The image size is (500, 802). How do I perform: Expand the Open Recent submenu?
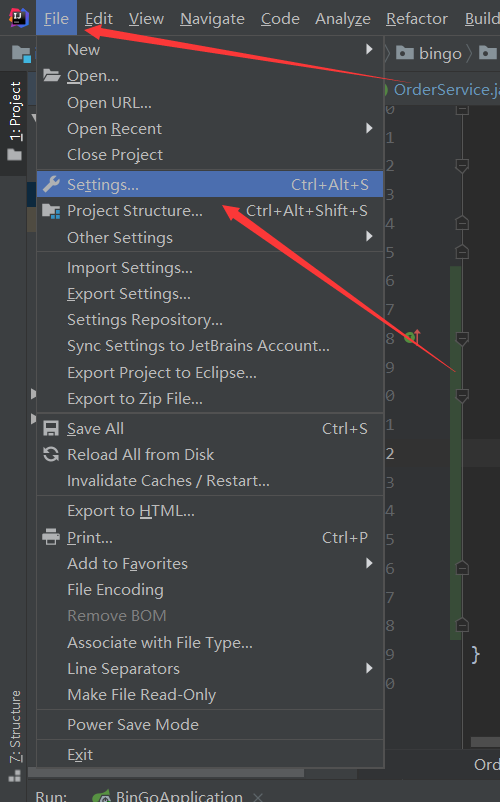point(210,128)
